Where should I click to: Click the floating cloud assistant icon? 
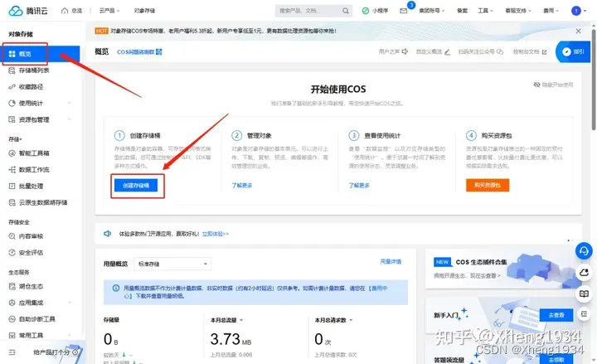[584, 273]
